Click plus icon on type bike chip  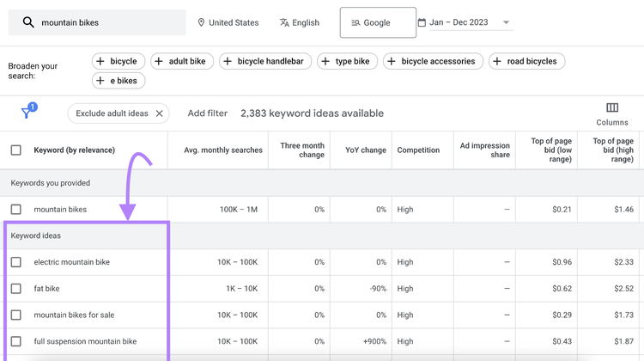[x=325, y=61]
